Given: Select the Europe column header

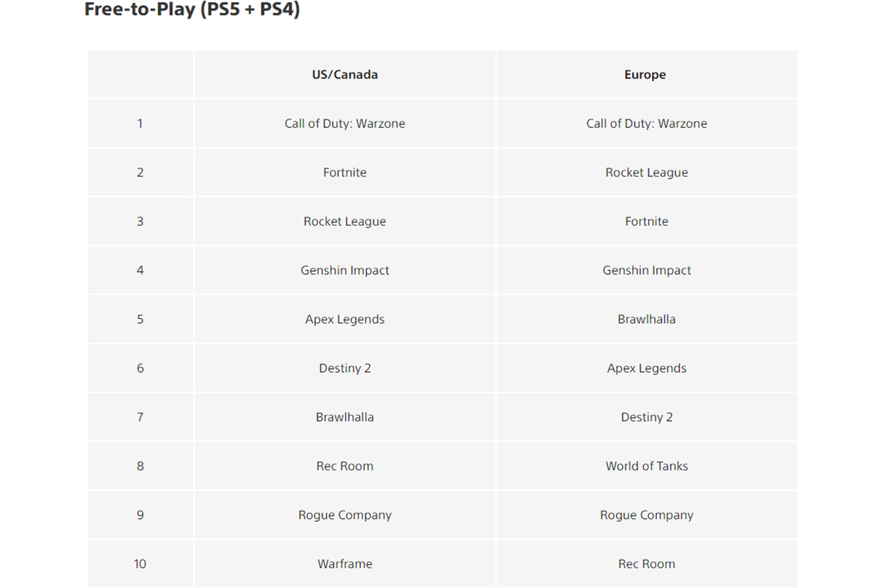Looking at the screenshot, I should tap(645, 74).
